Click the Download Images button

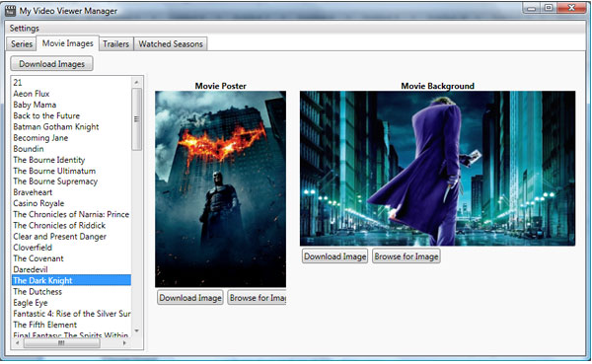[x=51, y=64]
